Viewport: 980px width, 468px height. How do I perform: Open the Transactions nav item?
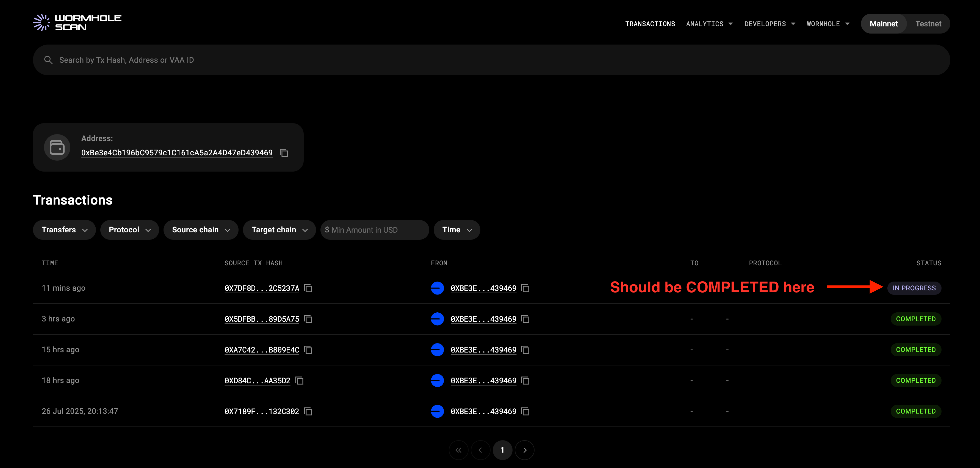(650, 24)
